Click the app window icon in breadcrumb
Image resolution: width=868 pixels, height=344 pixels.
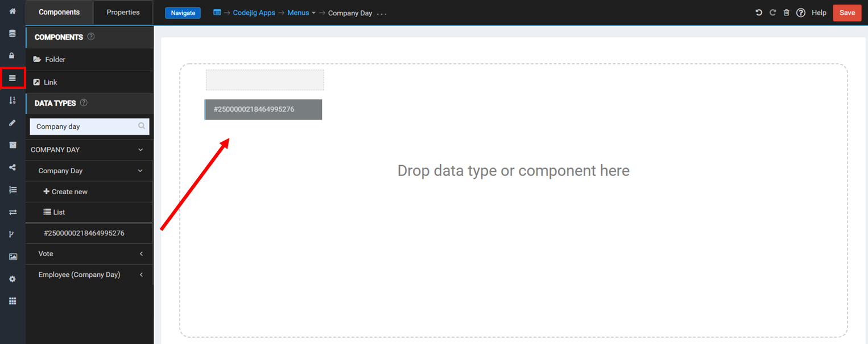point(217,13)
